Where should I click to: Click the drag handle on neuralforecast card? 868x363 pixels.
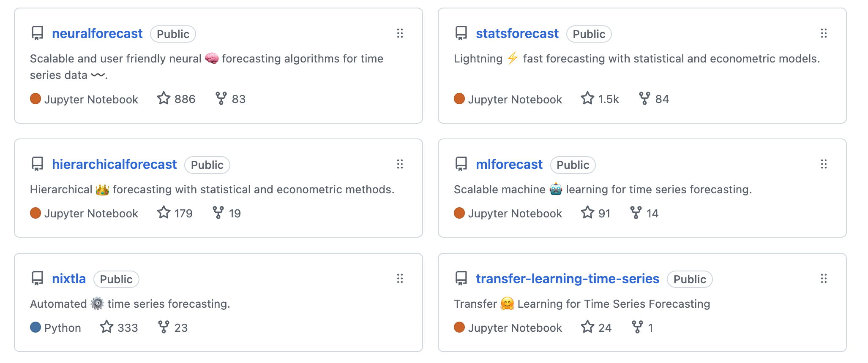pyautogui.click(x=400, y=33)
